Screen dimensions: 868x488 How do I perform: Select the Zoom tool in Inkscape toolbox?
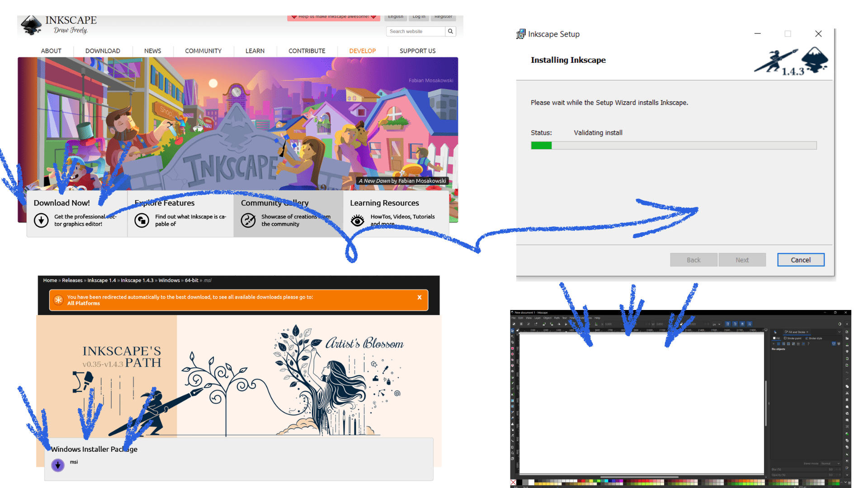pyautogui.click(x=512, y=453)
